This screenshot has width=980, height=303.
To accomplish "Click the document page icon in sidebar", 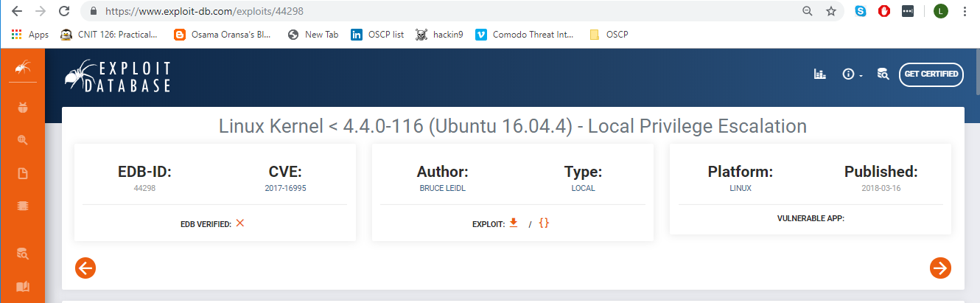I will (23, 174).
